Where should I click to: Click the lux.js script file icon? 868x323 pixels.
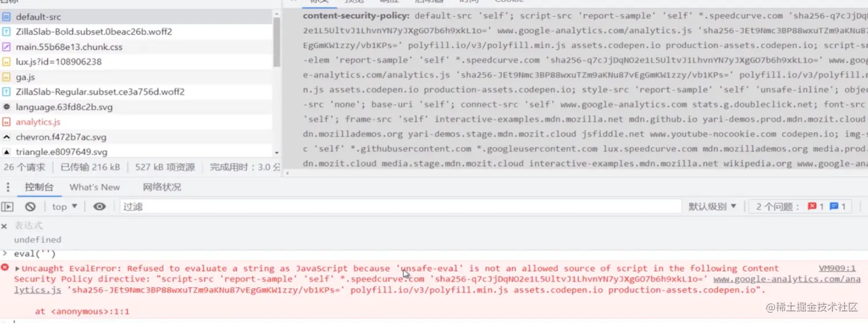pos(6,61)
